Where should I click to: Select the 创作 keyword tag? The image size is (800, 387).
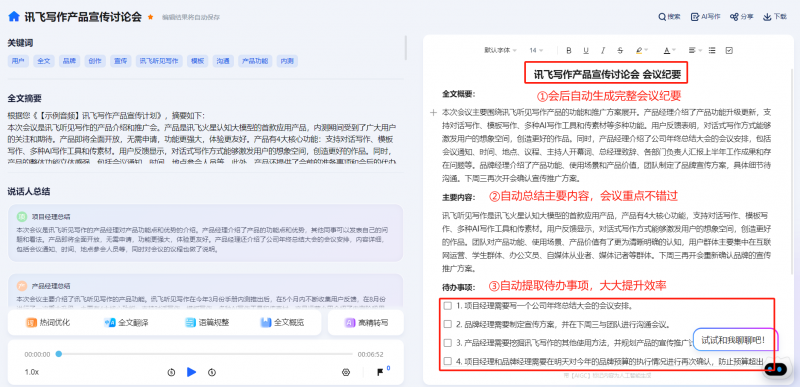coord(95,61)
